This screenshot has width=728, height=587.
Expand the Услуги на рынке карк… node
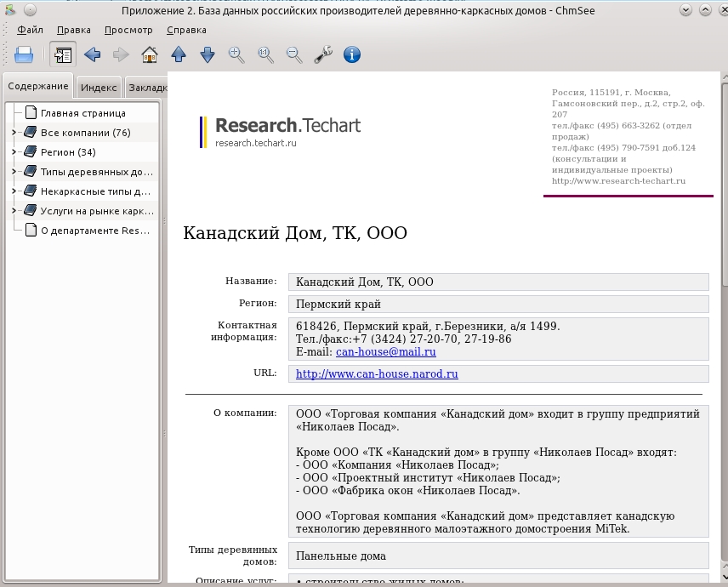click(x=14, y=211)
